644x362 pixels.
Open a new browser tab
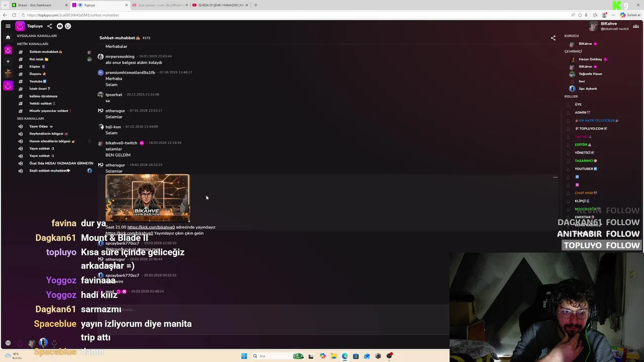pyautogui.click(x=256, y=5)
